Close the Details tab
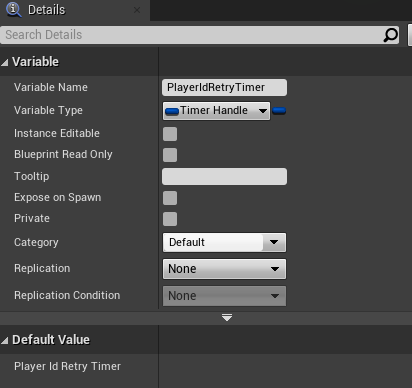This screenshot has width=412, height=388. click(x=137, y=10)
